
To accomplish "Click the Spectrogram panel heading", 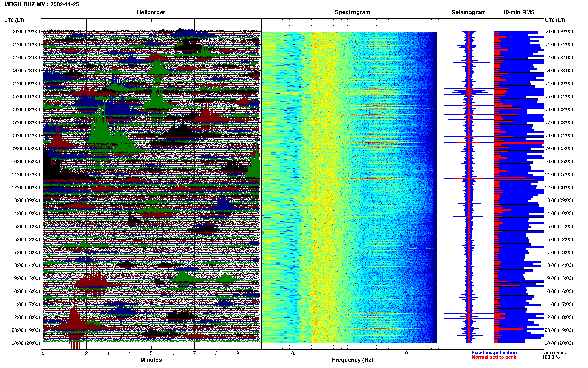I will click(x=352, y=12).
